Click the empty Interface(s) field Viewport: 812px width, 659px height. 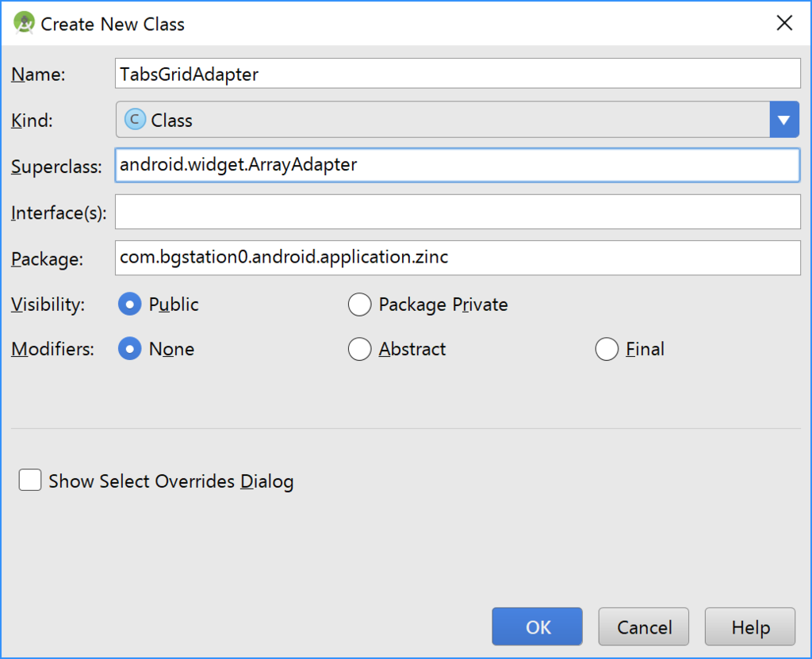click(458, 212)
